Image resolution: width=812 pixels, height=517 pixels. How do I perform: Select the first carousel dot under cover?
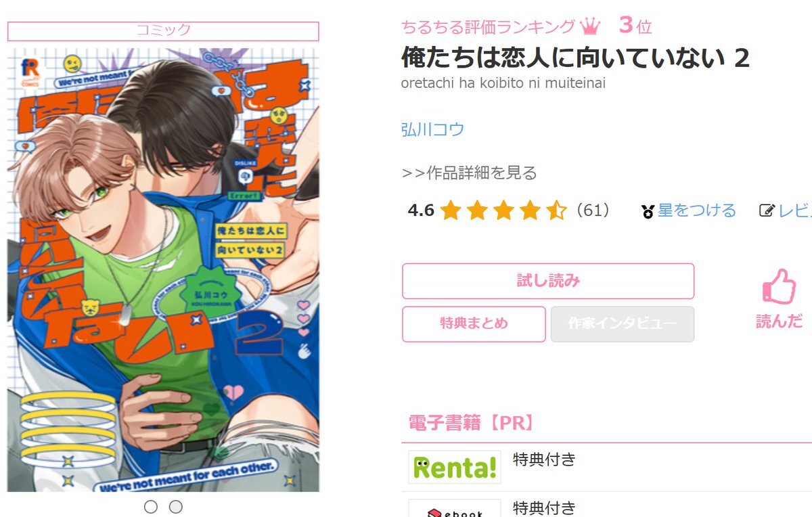click(x=151, y=506)
